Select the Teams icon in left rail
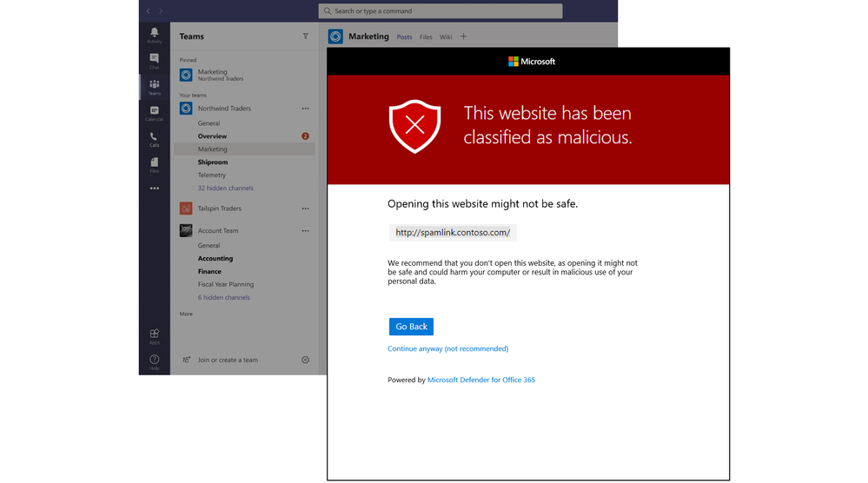This screenshot has width=868, height=483. pyautogui.click(x=155, y=87)
